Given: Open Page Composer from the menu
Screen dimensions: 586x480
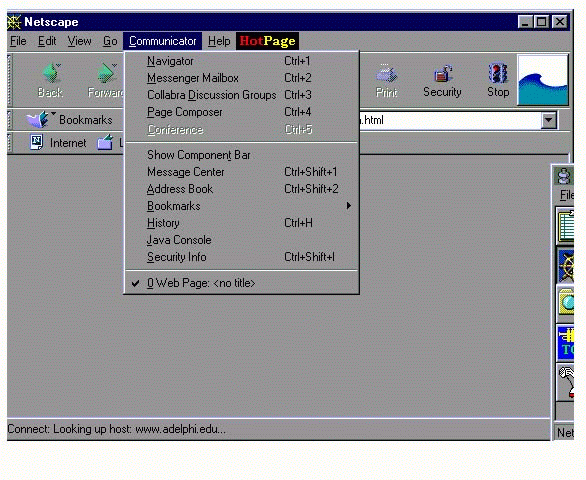Looking at the screenshot, I should tap(241, 112).
